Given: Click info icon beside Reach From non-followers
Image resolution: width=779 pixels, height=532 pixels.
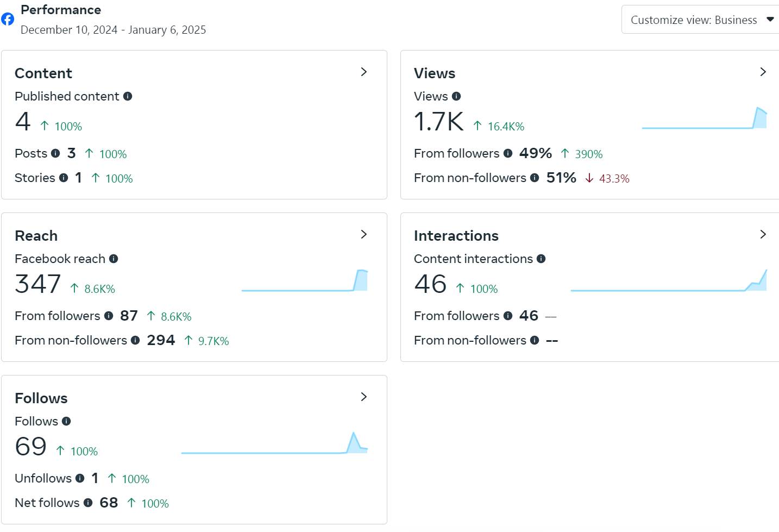Looking at the screenshot, I should [x=135, y=340].
